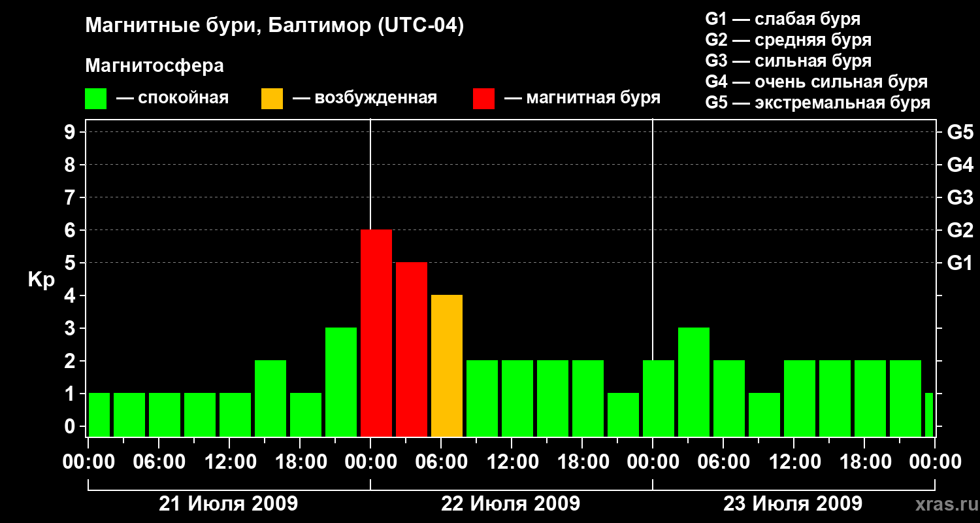Click the 'G1' label on right axis

pos(960,263)
